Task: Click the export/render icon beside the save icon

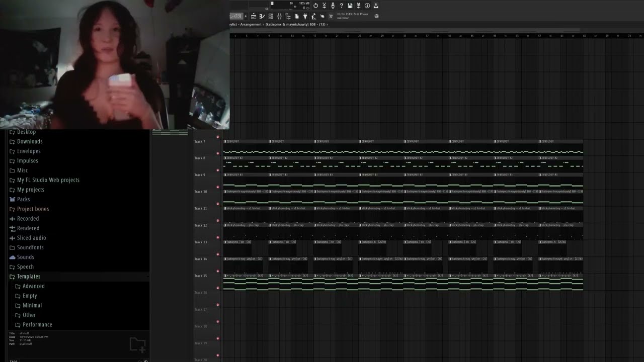Action: pos(358,6)
